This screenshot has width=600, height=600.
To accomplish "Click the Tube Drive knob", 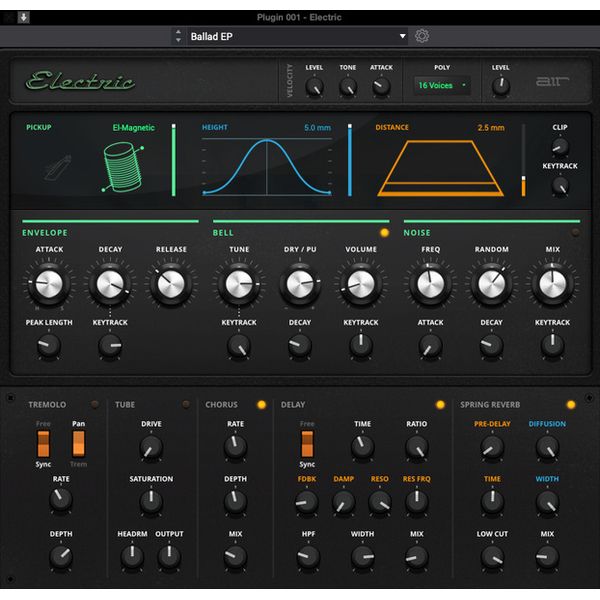I will (151, 448).
